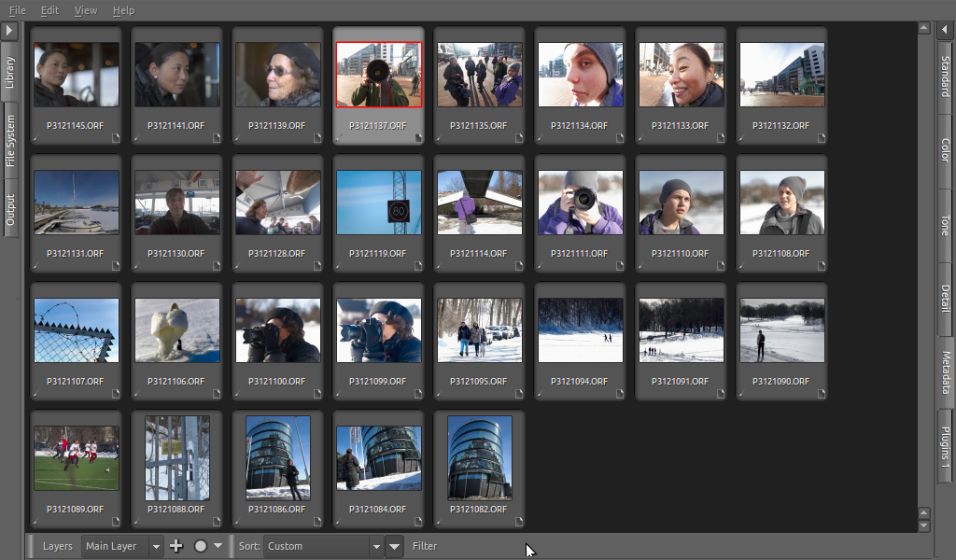
Task: Click the P3121094.ORF file name label
Action: [579, 382]
